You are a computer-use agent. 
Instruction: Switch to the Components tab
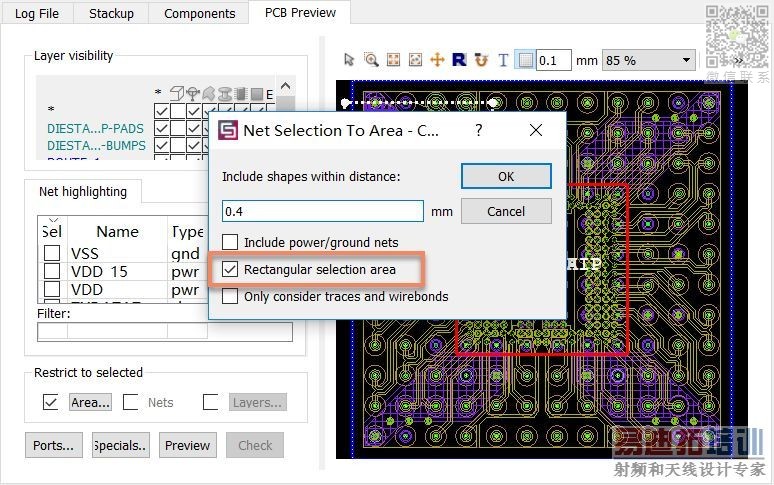(199, 13)
